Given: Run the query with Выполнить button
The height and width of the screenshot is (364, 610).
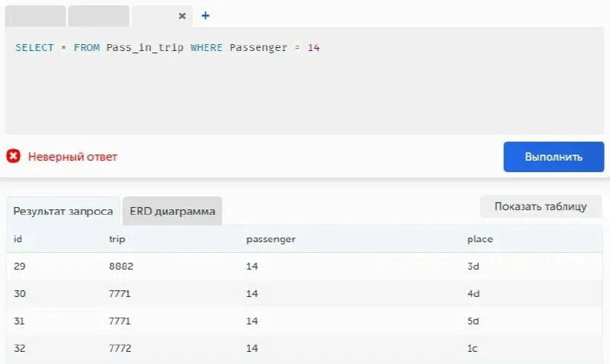Looking at the screenshot, I should click(554, 157).
